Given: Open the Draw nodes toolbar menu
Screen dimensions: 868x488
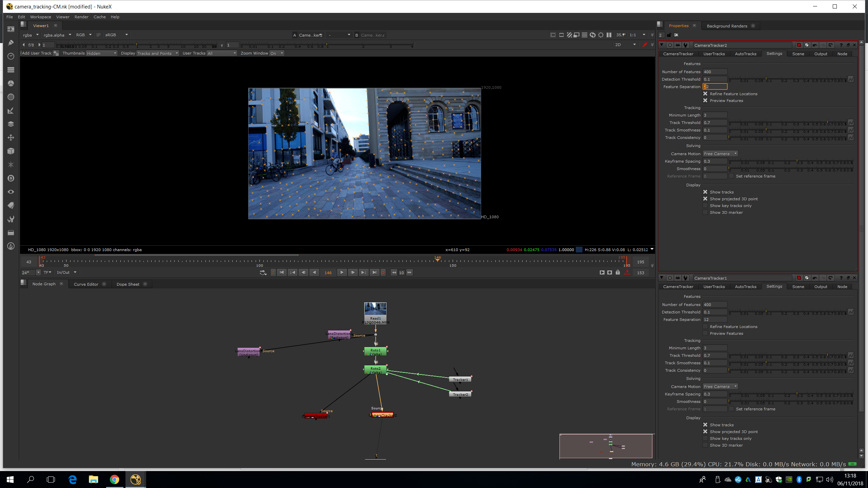Looking at the screenshot, I should (11, 43).
